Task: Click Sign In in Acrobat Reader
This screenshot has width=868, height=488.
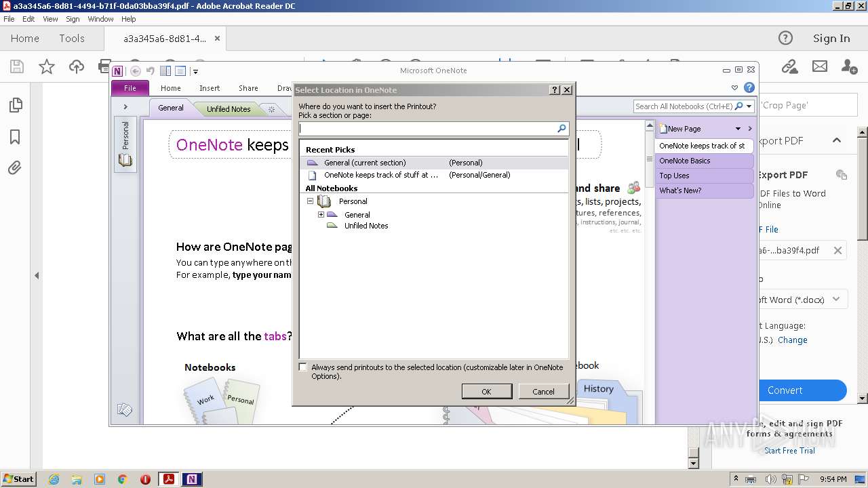Action: 831,39
